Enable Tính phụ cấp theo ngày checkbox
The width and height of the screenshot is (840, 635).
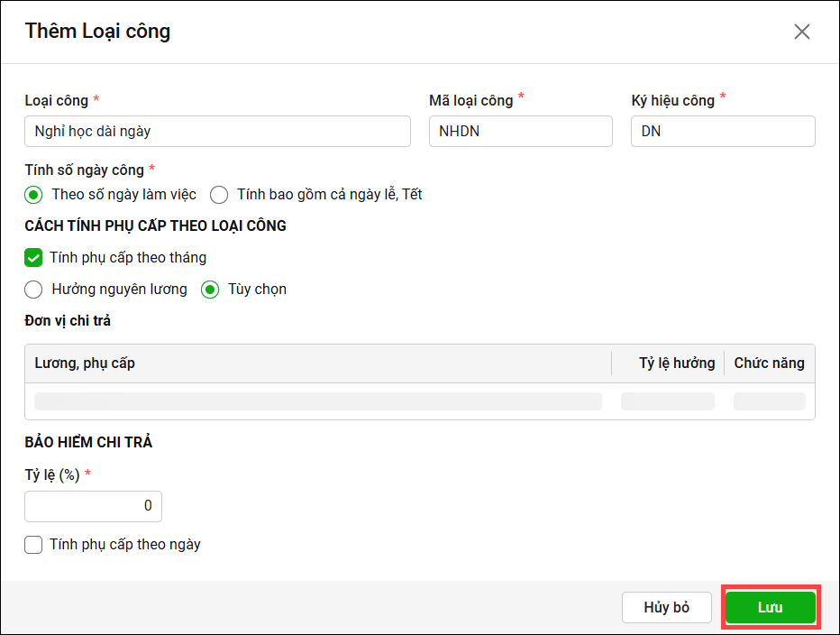pos(33,545)
